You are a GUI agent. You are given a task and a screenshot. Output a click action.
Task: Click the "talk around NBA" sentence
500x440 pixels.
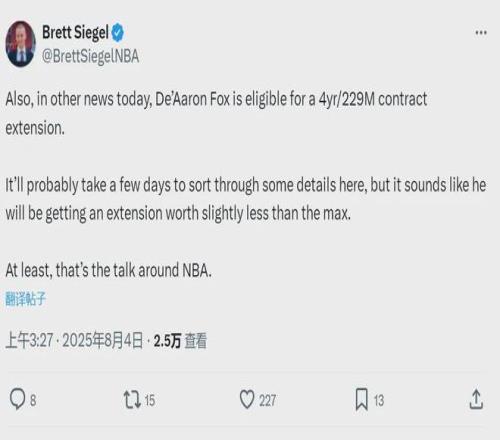(x=108, y=270)
